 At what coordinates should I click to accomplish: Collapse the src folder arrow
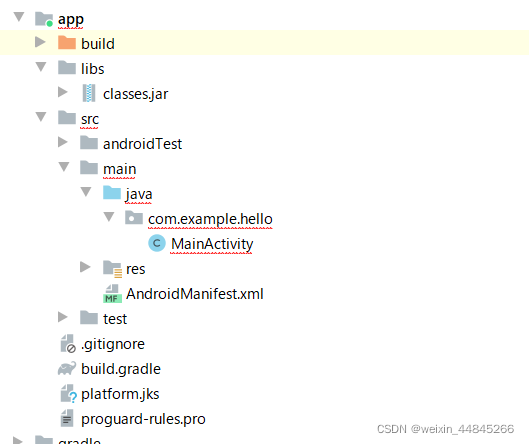coord(41,116)
